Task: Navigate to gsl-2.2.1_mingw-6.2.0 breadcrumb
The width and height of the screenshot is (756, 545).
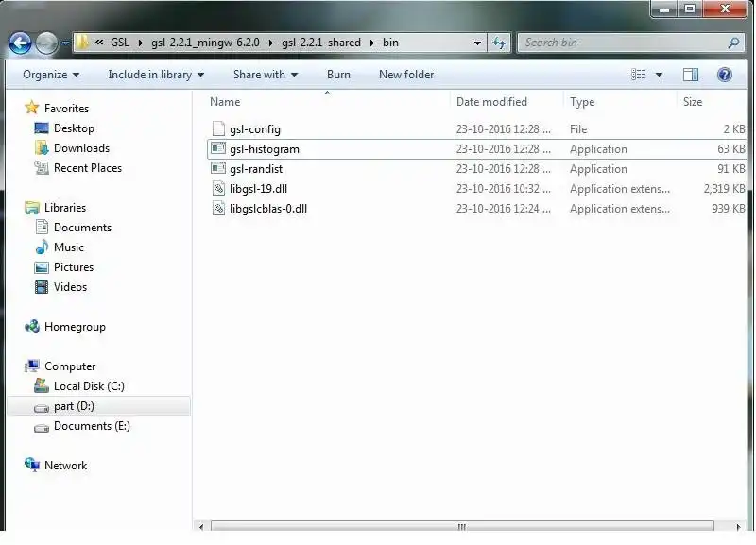Action: click(x=205, y=43)
